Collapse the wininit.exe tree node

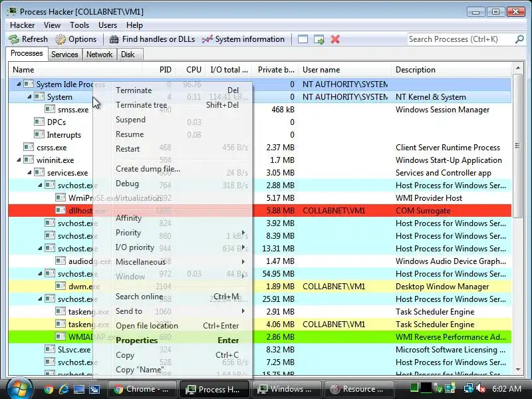(x=19, y=160)
